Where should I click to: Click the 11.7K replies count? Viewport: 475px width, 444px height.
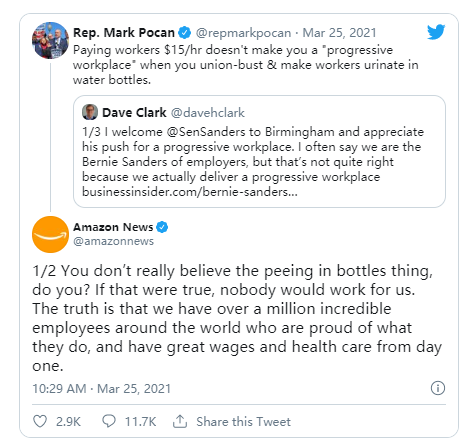point(140,422)
